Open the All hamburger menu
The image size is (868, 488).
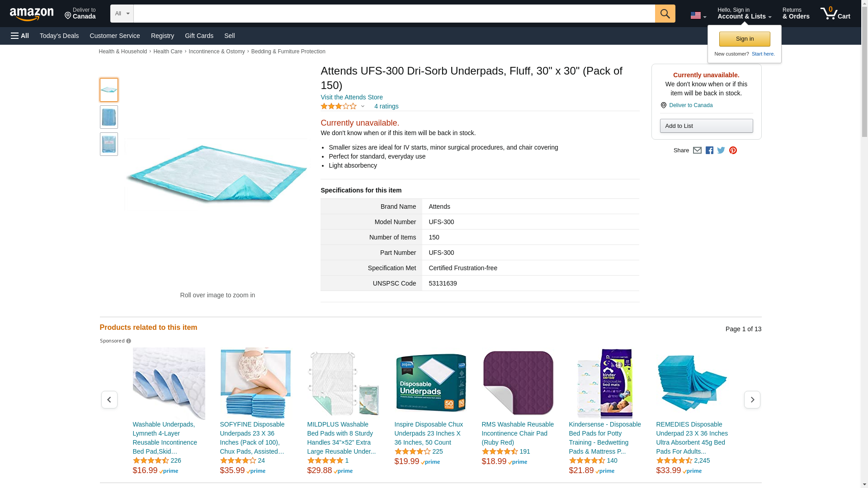click(20, 36)
